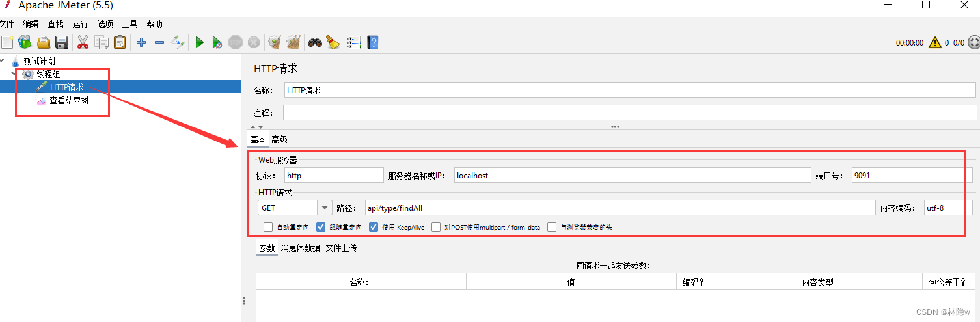Viewport: 980px width, 322px height.
Task: Open a test plan file
Action: click(x=43, y=42)
